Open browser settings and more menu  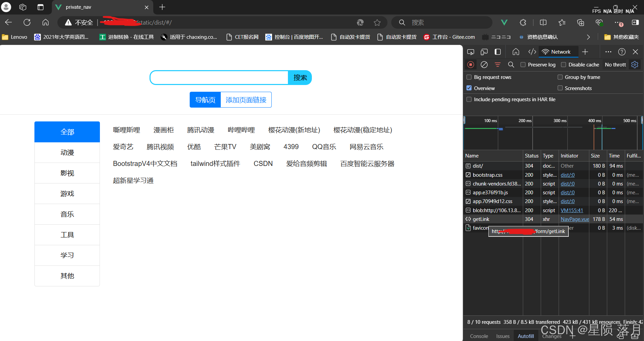click(617, 23)
